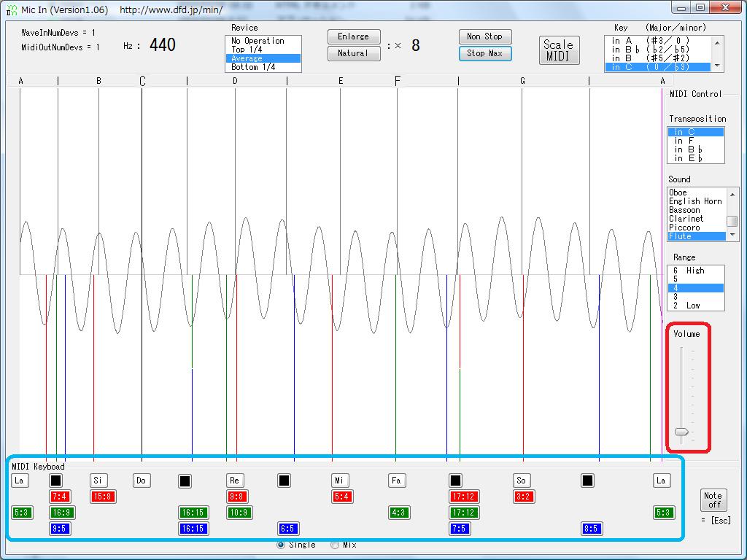Click the green 16:9 ratio button
The height and width of the screenshot is (560, 747).
[62, 513]
